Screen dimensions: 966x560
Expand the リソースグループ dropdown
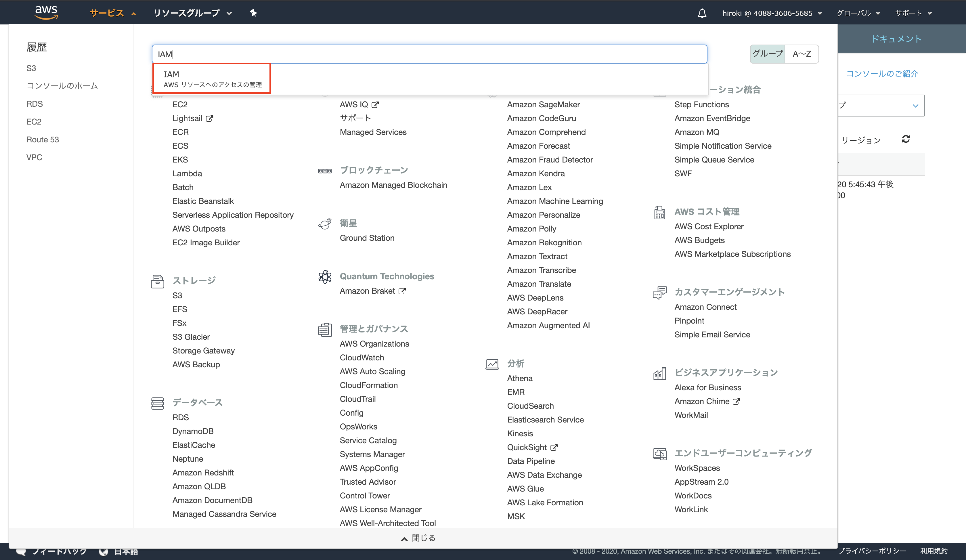pos(192,13)
